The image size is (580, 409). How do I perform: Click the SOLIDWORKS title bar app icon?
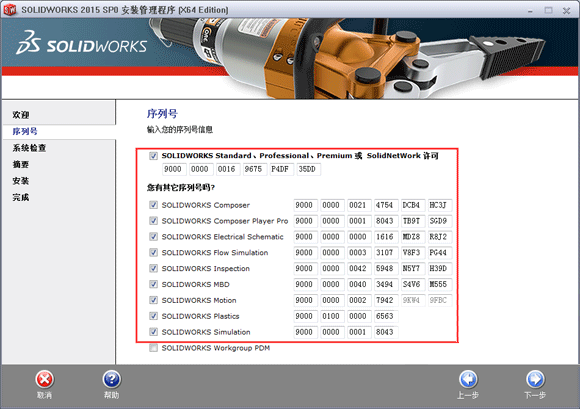coord(10,10)
